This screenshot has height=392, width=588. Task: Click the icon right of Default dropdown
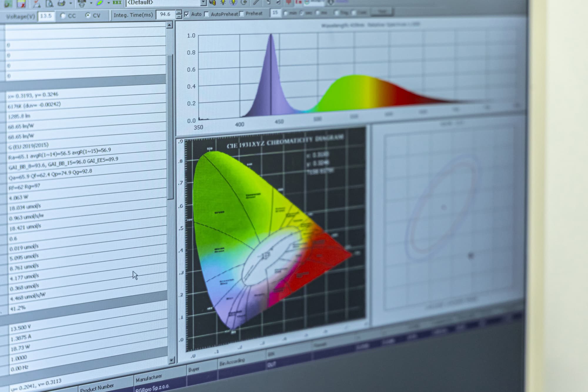pyautogui.click(x=212, y=3)
